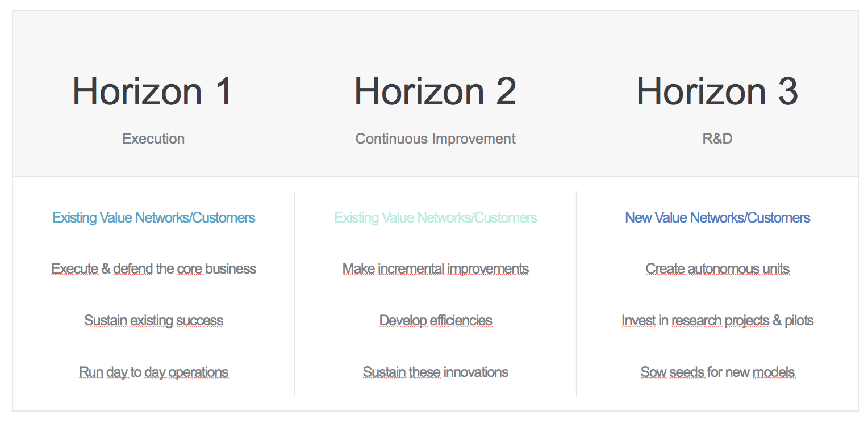
Task: Select 'Sustain existing success' line
Action: tap(154, 321)
